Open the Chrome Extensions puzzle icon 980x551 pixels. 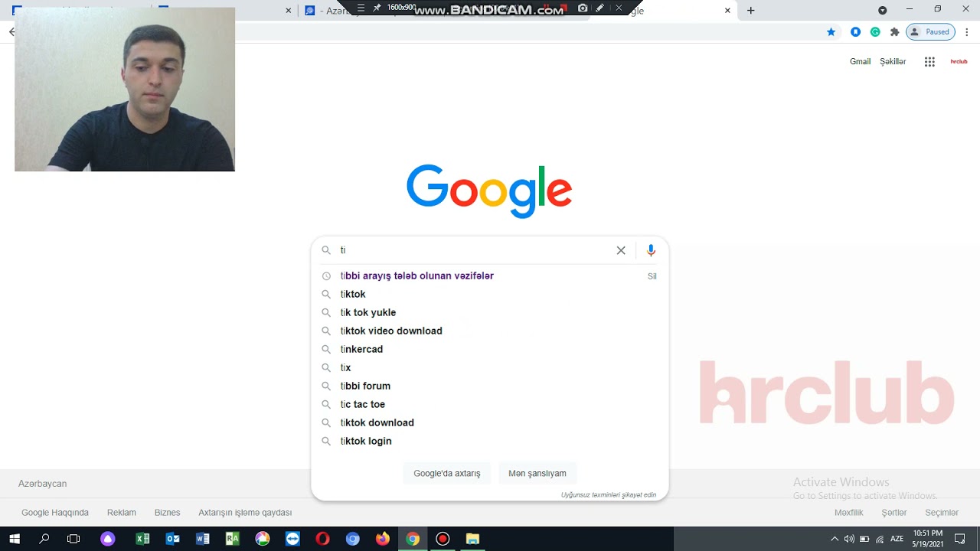[x=894, y=32]
